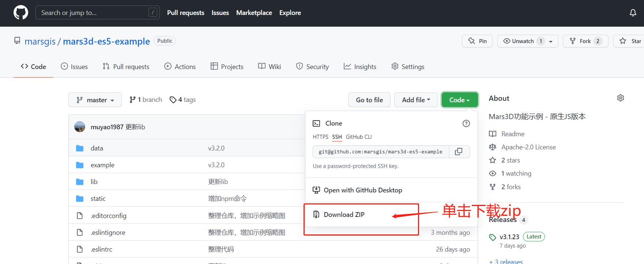Click the terminal Clone icon
This screenshot has height=264, width=644.
[316, 123]
